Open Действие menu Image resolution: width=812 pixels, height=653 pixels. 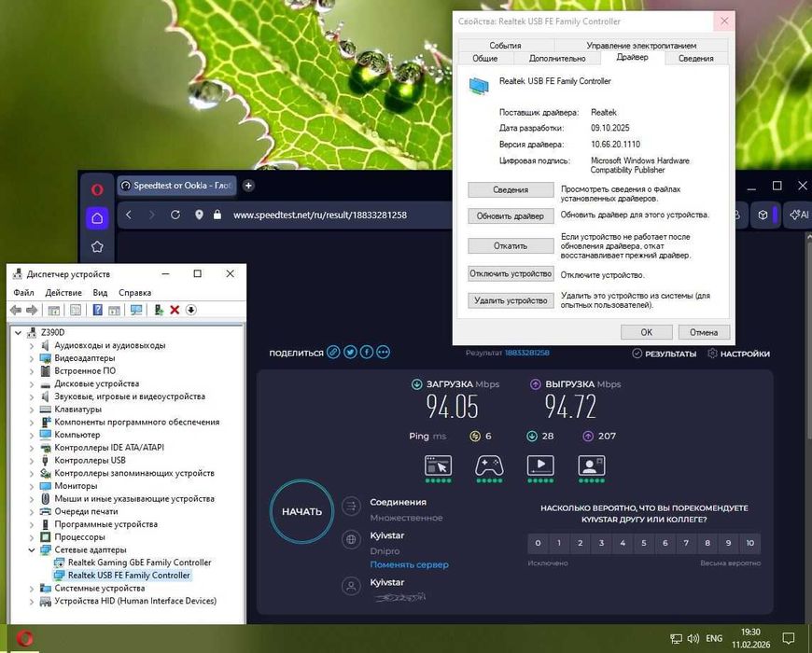[x=63, y=292]
